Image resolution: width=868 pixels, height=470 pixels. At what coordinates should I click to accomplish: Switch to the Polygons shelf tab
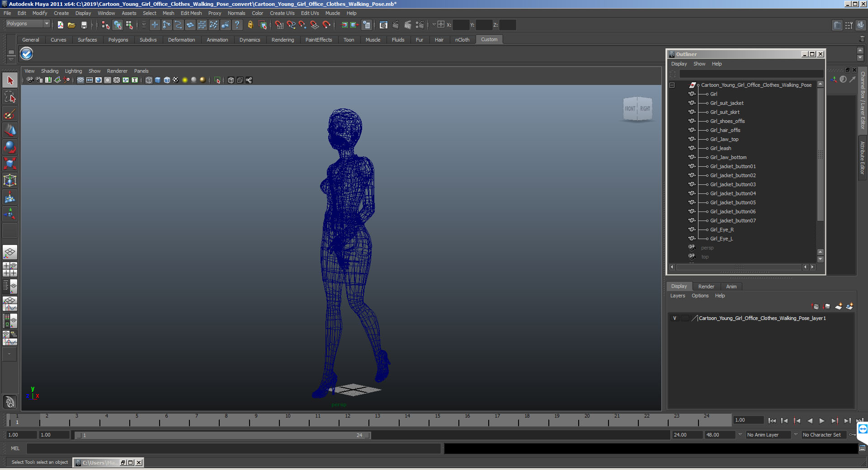tap(118, 40)
